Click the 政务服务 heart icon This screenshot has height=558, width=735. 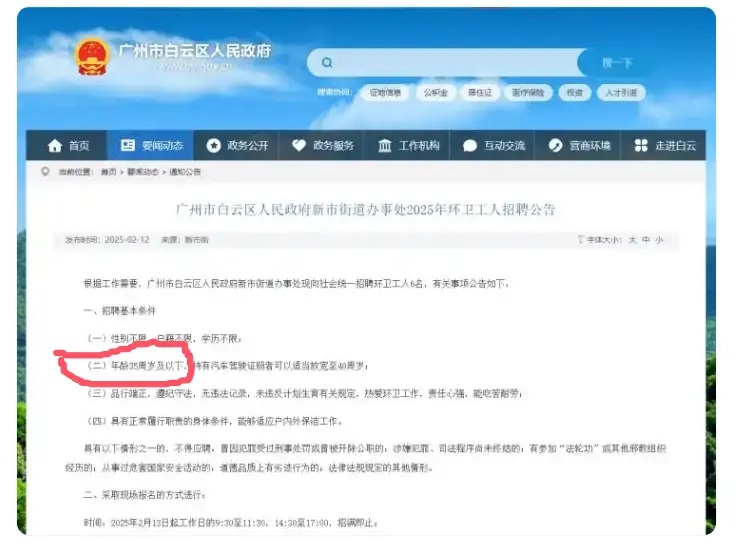click(x=298, y=146)
